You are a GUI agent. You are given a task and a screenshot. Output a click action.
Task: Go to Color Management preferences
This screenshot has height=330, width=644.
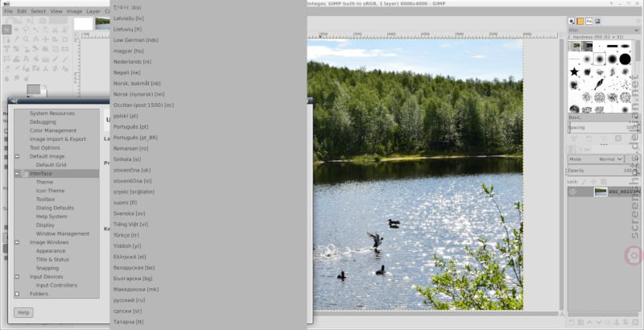click(x=53, y=130)
